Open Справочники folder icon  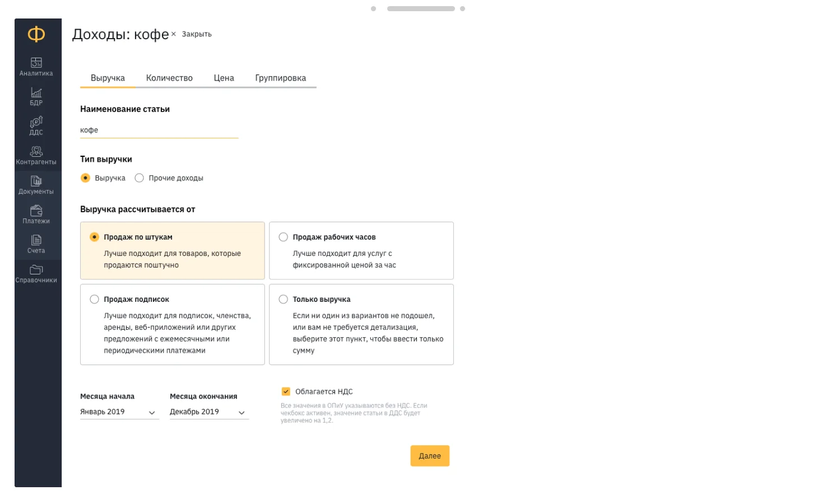point(36,274)
